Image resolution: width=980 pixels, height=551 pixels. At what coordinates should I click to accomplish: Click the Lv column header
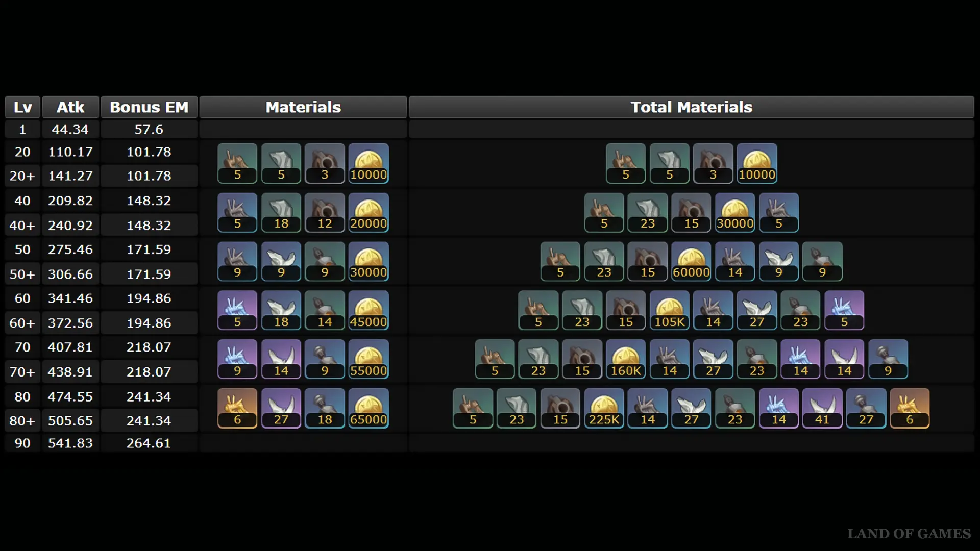(22, 107)
